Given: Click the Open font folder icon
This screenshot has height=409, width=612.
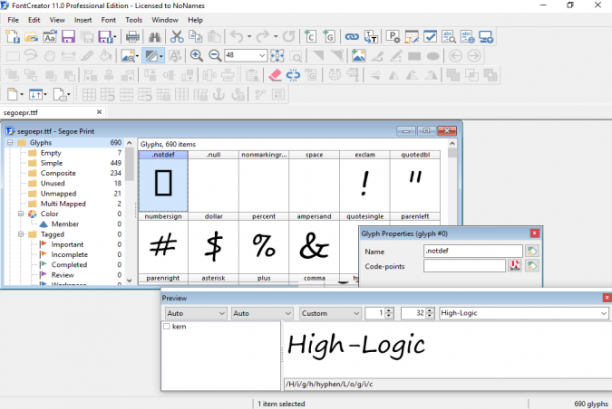Looking at the screenshot, I should coord(31,37).
